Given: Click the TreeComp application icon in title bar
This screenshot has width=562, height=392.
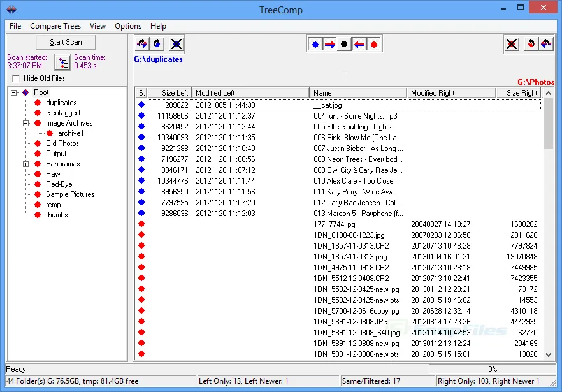Looking at the screenshot, I should click(x=11, y=10).
